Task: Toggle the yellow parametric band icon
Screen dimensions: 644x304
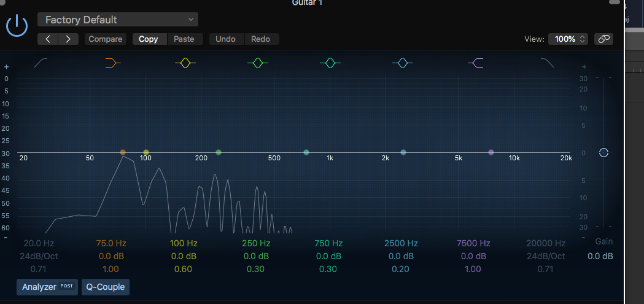Action: click(185, 63)
